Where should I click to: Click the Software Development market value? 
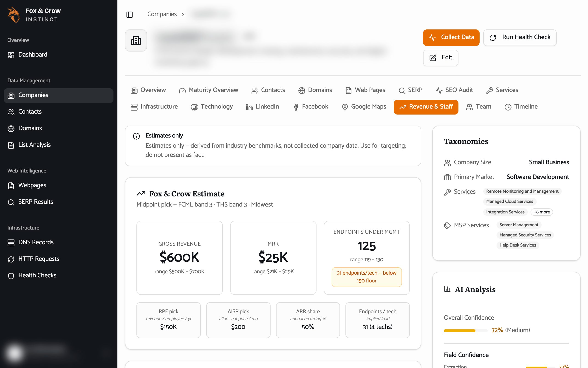coord(538,177)
